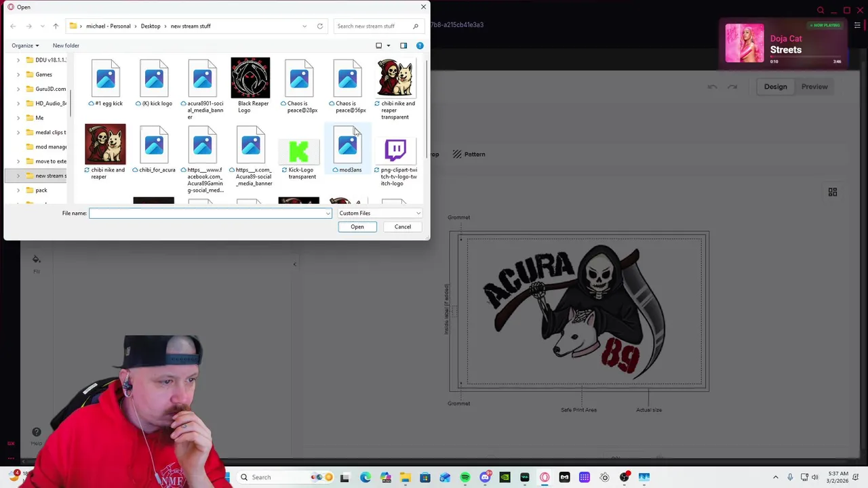The height and width of the screenshot is (488, 868).
Task: Expand the address bar previous locations dropdown
Action: pyautogui.click(x=304, y=26)
